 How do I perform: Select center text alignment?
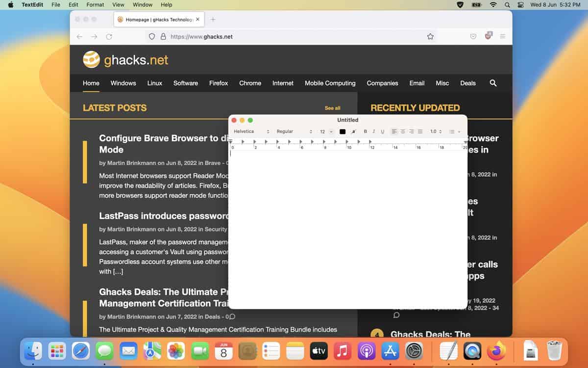click(x=403, y=131)
